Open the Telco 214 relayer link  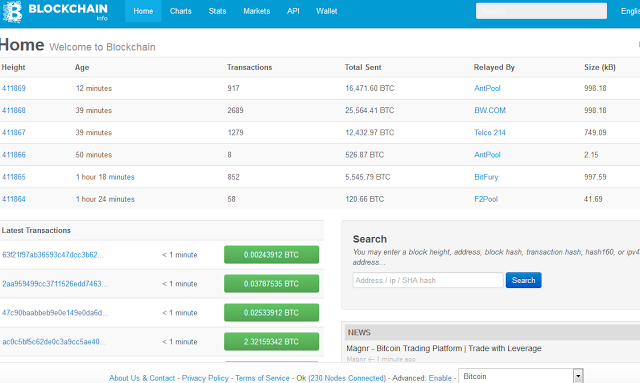(490, 132)
